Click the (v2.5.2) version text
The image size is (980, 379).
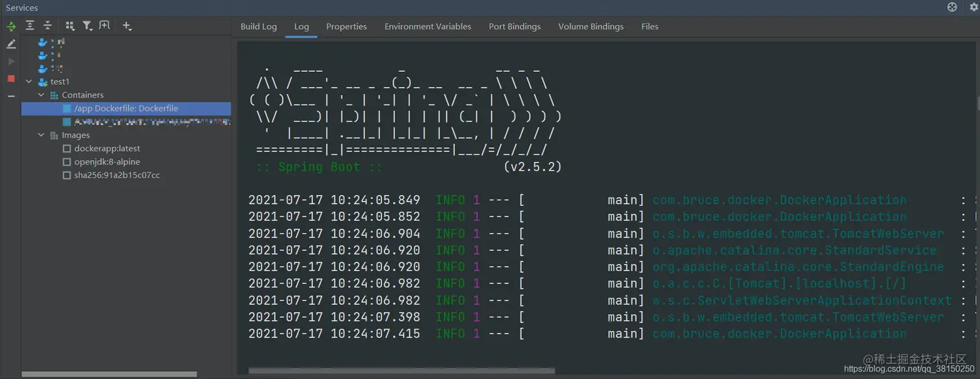pyautogui.click(x=532, y=167)
